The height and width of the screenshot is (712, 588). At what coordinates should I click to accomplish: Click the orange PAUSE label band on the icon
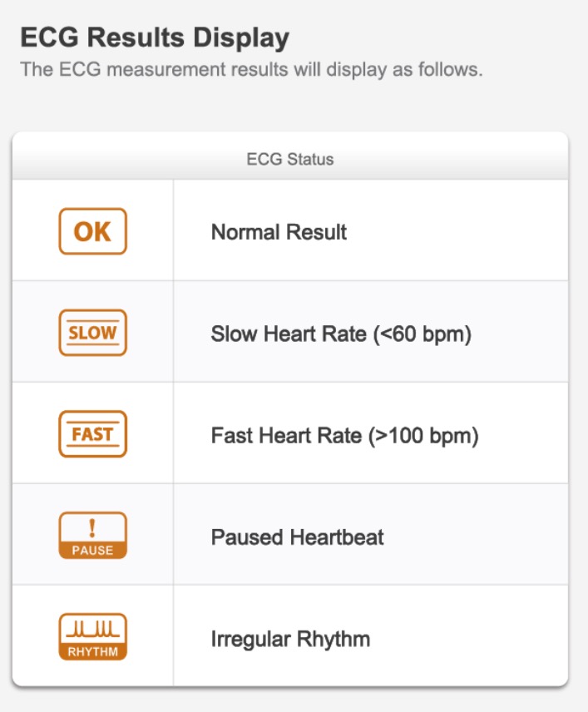point(92,550)
